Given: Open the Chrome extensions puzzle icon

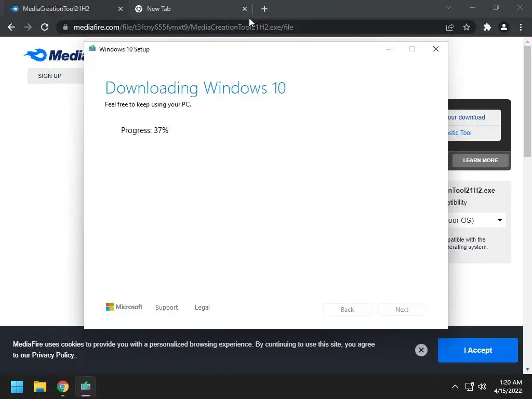Looking at the screenshot, I should [487, 27].
